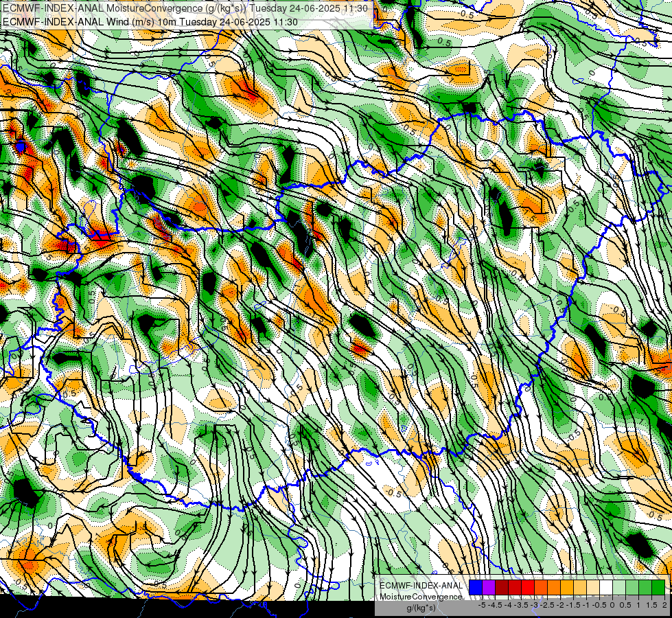Click the red-orange swatch between -3 and -2.5

[541, 587]
